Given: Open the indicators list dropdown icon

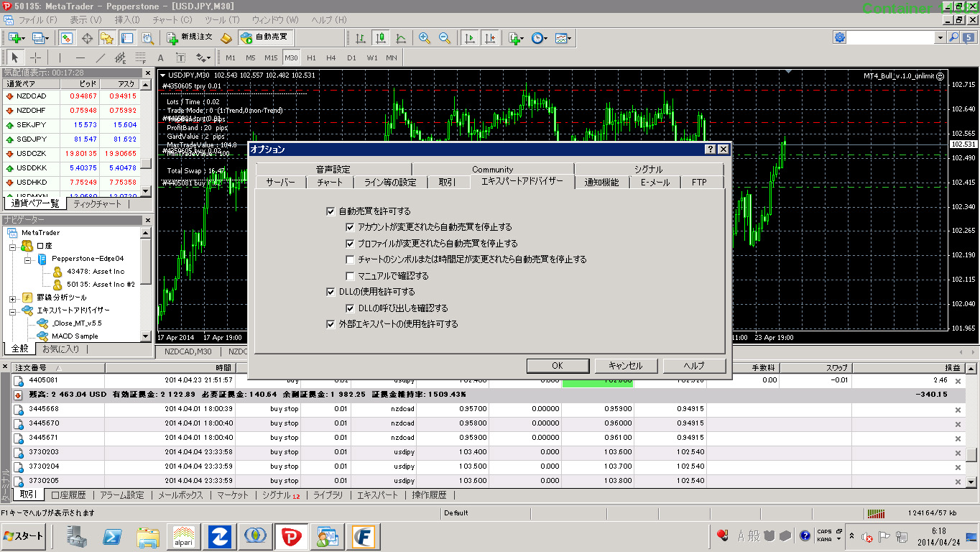Looking at the screenshot, I should 515,37.
